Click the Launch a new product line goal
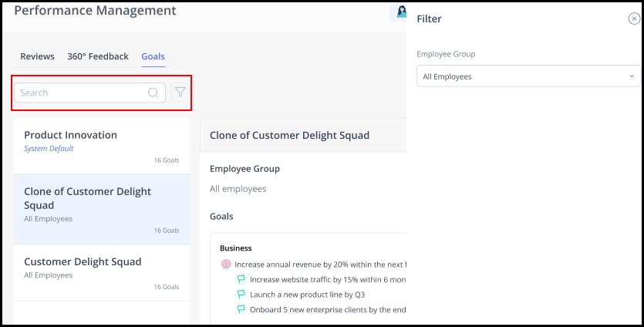 [x=305, y=295]
